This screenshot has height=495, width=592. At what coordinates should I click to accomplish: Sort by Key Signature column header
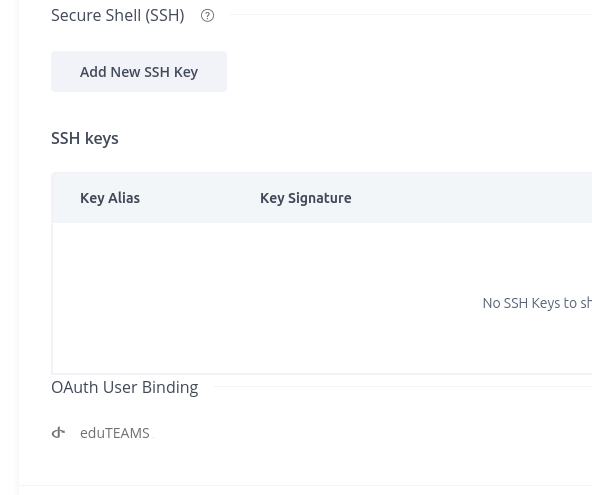click(x=305, y=198)
